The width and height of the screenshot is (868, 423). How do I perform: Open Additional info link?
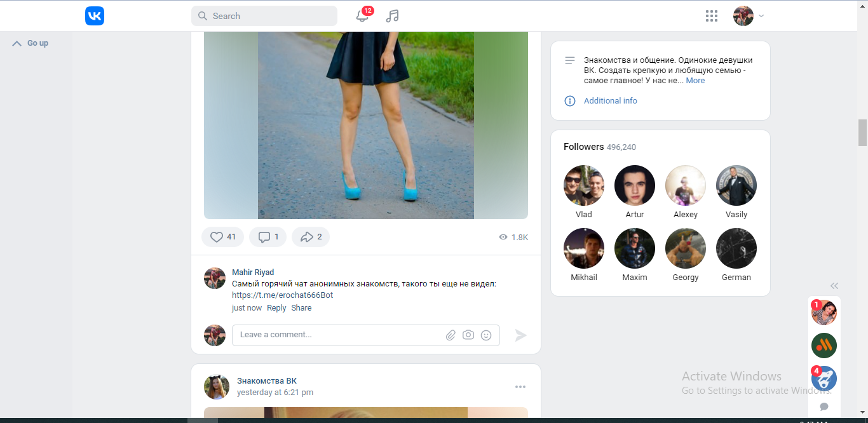point(610,101)
